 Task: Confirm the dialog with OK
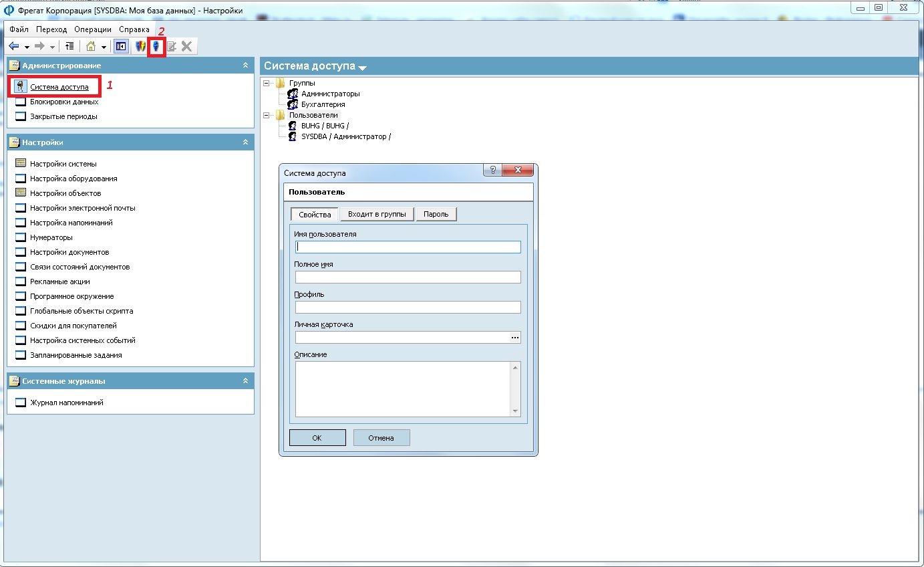click(x=317, y=438)
